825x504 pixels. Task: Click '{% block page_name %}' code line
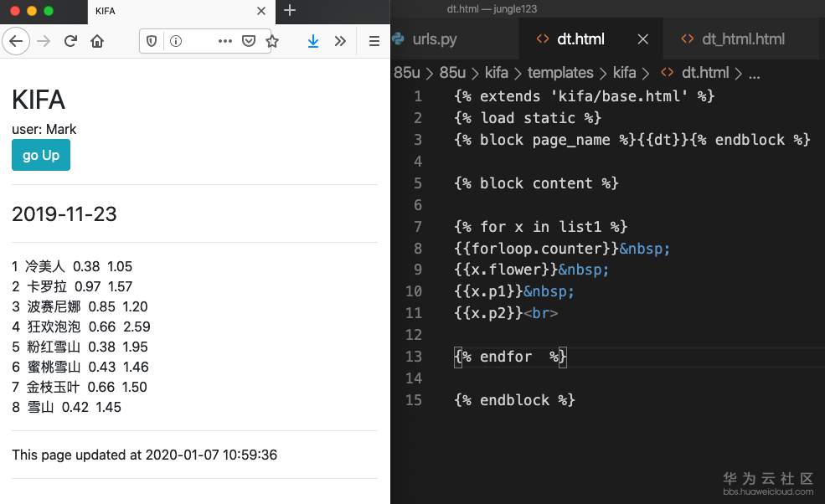[x=632, y=140]
